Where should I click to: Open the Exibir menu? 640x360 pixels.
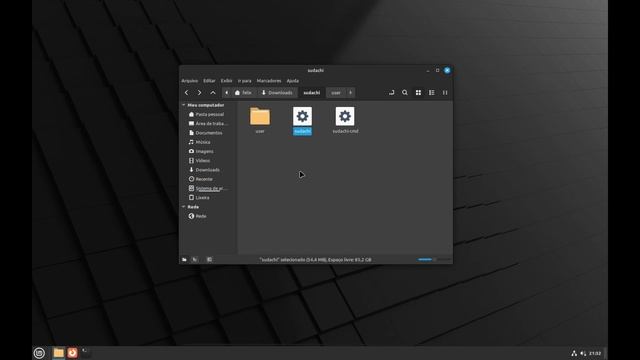pos(227,81)
